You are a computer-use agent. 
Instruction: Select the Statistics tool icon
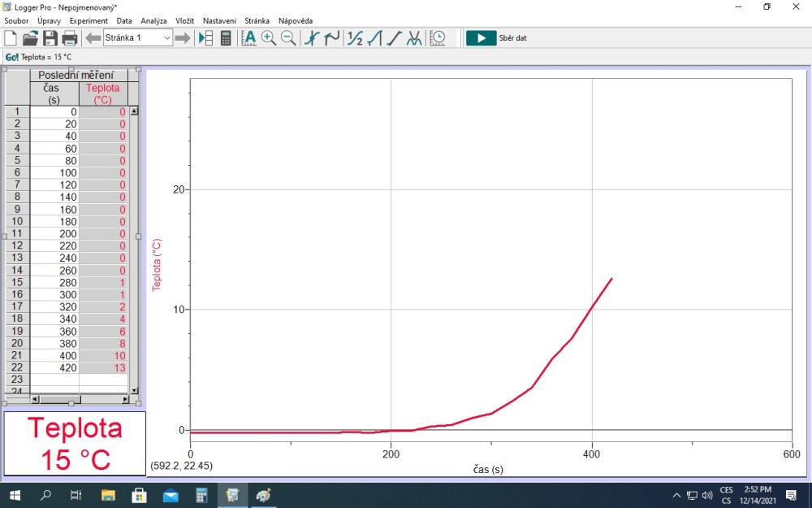[x=355, y=38]
